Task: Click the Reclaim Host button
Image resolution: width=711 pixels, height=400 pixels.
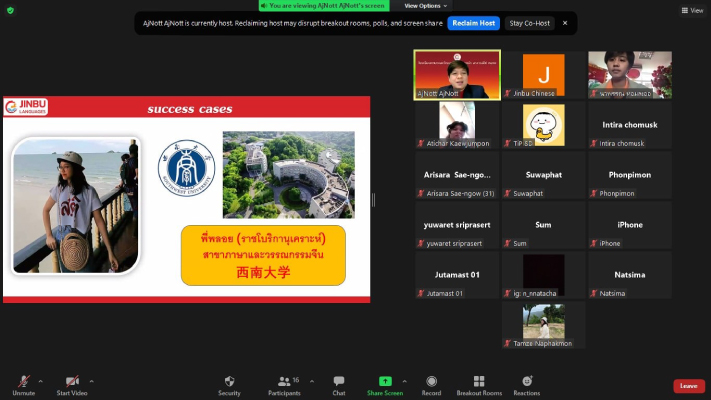Action: point(474,23)
